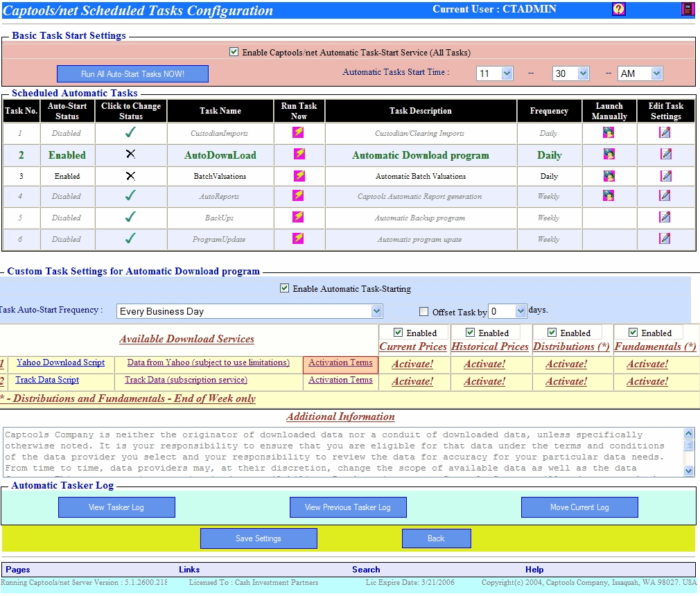Check the Offset Task by checkbox
This screenshot has height=596, width=700.
point(424,312)
